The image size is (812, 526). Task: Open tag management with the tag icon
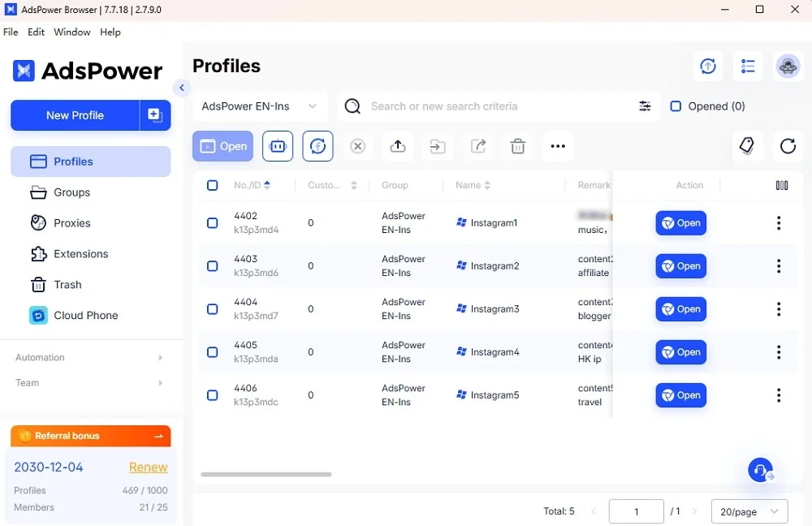click(x=747, y=146)
